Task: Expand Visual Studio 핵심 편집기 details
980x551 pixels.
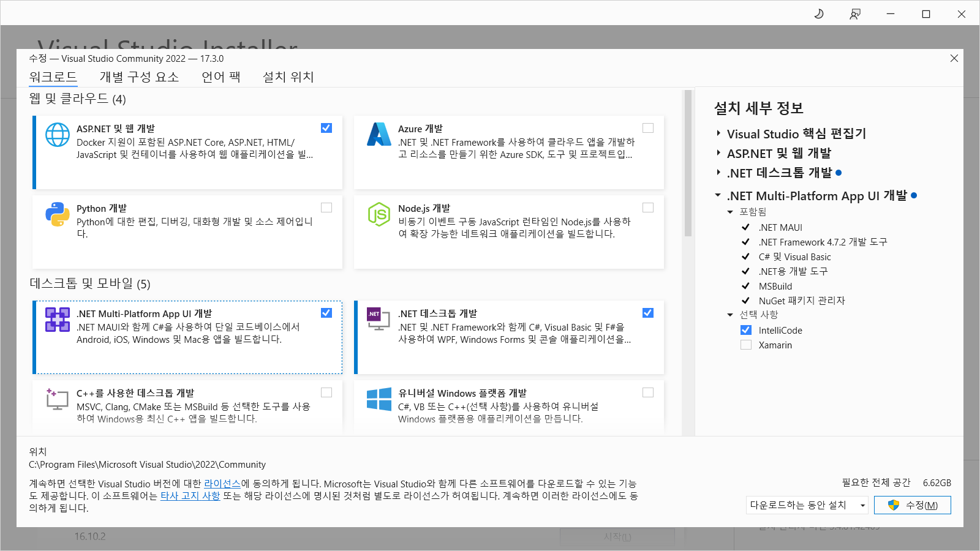Action: [x=718, y=133]
